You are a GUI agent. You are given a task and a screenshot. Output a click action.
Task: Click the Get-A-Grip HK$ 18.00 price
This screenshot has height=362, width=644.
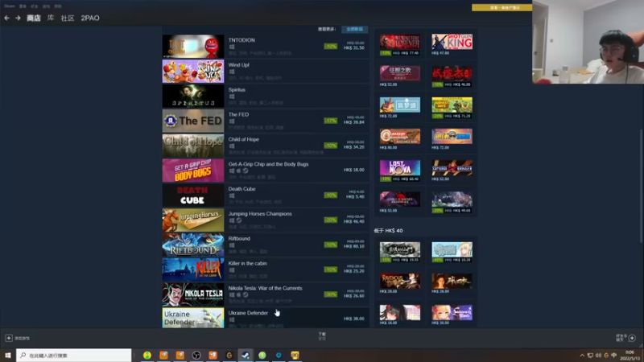pyautogui.click(x=353, y=170)
